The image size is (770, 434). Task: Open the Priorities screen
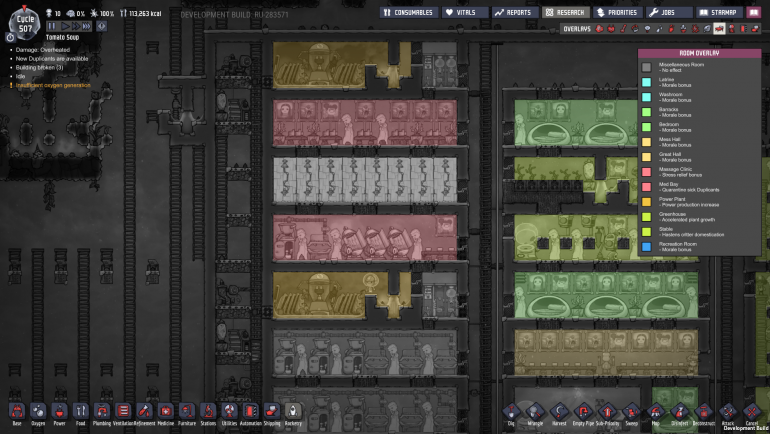[617, 12]
